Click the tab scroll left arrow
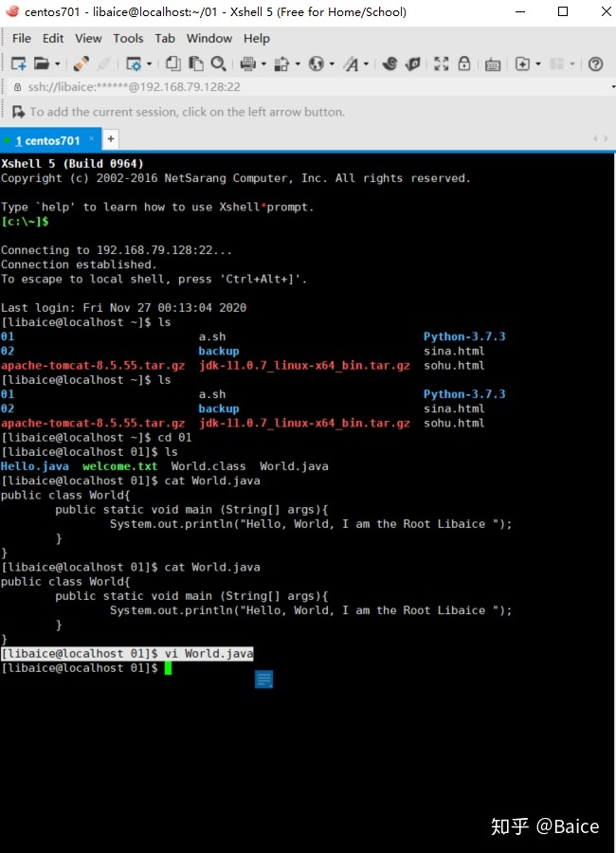This screenshot has height=853, width=616. pyautogui.click(x=595, y=138)
